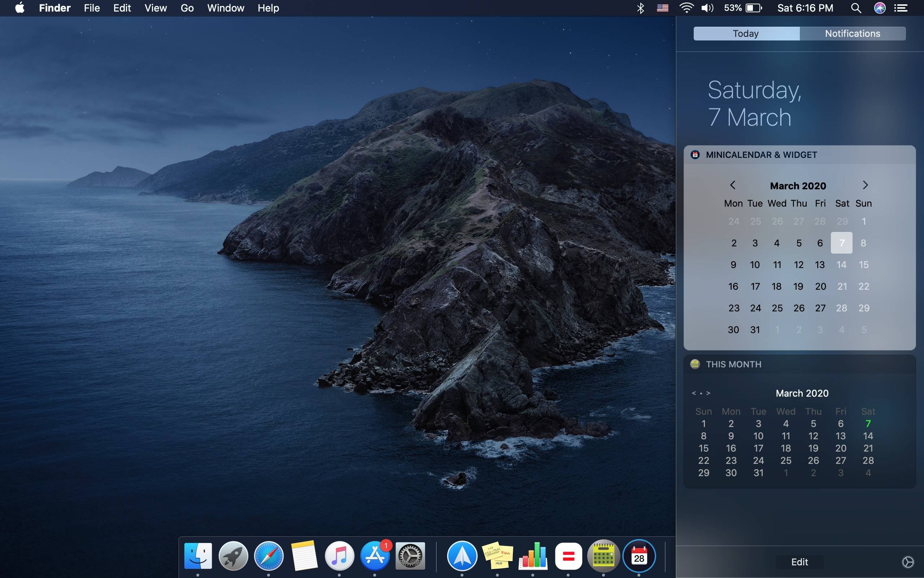Select day 10 in MiniCalendar widget
The image size is (924, 578).
(x=755, y=264)
